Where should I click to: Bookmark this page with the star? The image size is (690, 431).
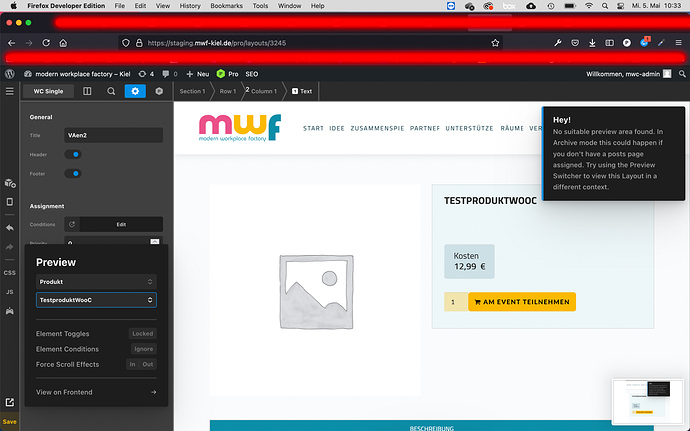[x=495, y=43]
